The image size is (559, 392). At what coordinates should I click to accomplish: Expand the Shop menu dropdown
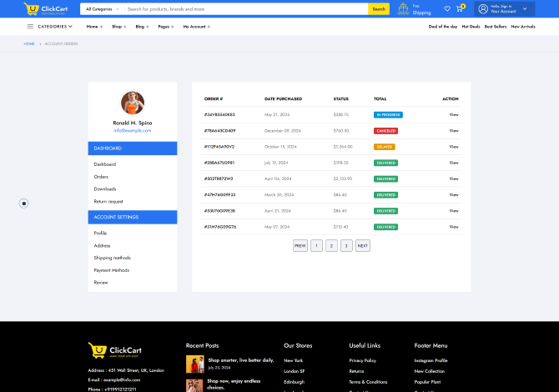pos(118,27)
